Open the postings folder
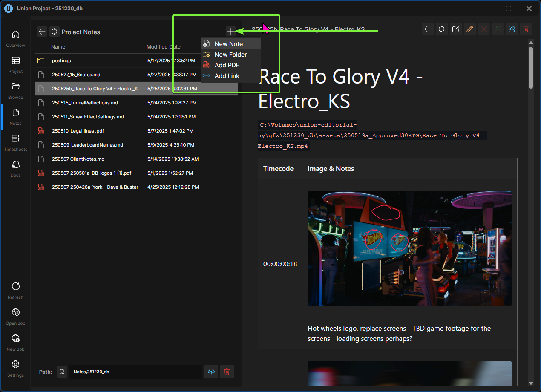 (x=136, y=61)
